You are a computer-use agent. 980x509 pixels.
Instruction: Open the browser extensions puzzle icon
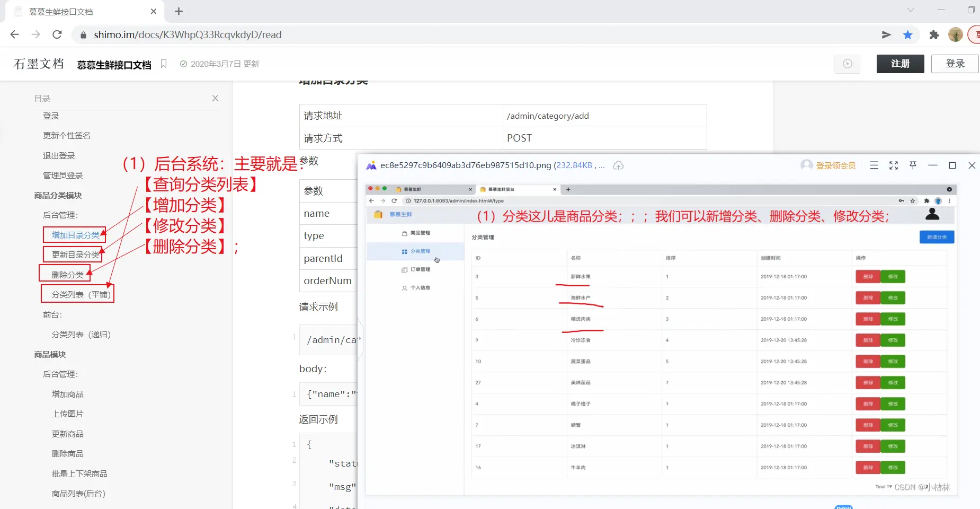pos(934,35)
